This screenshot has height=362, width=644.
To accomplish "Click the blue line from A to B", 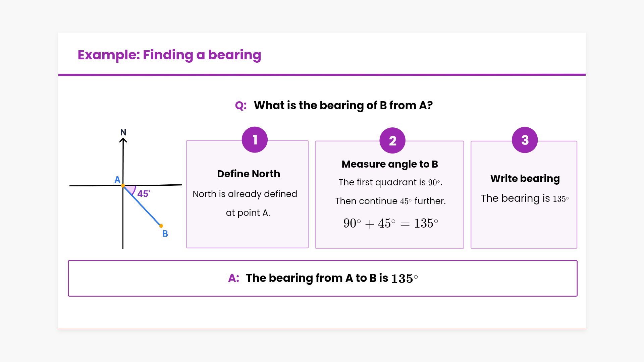I will coord(143,206).
